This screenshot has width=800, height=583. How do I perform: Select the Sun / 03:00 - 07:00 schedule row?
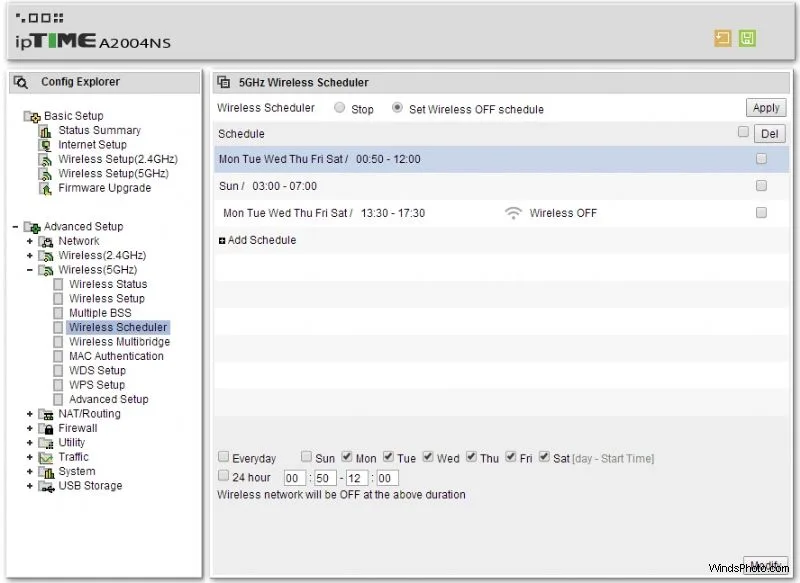point(502,186)
